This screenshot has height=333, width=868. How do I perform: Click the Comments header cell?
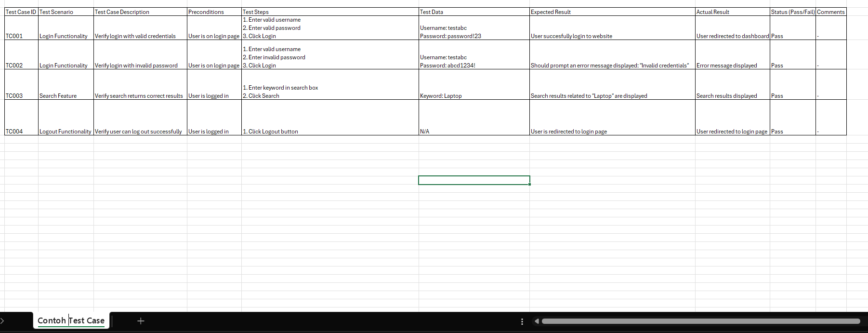(830, 12)
